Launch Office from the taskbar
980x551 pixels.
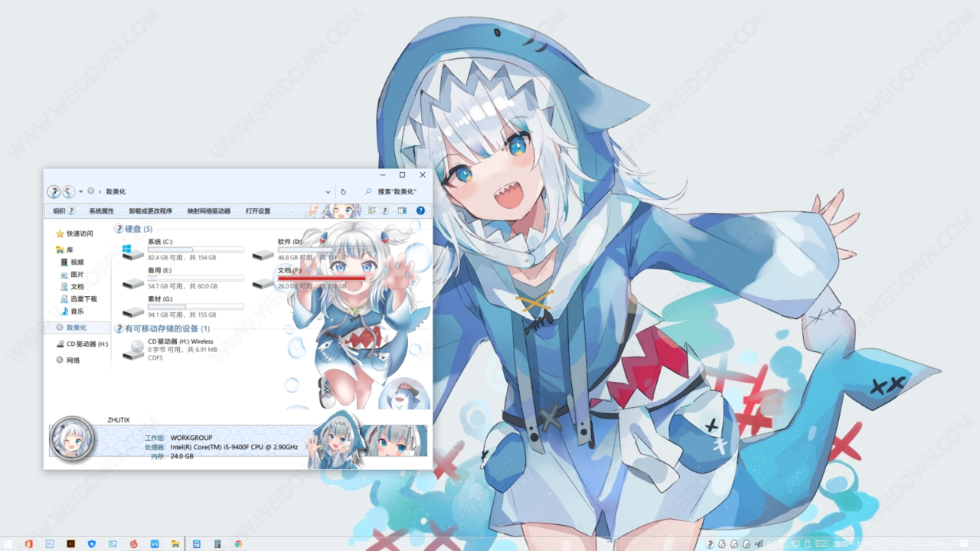(x=28, y=544)
